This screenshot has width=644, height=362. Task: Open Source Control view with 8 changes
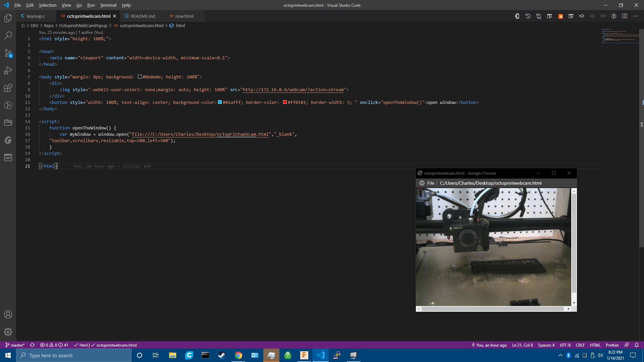[x=8, y=53]
